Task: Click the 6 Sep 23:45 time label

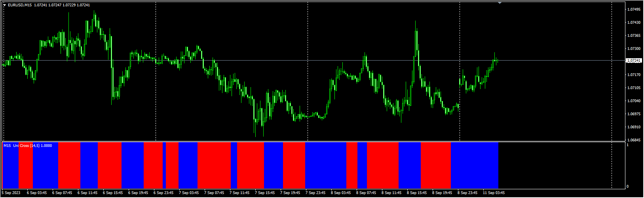Action: pos(163,193)
